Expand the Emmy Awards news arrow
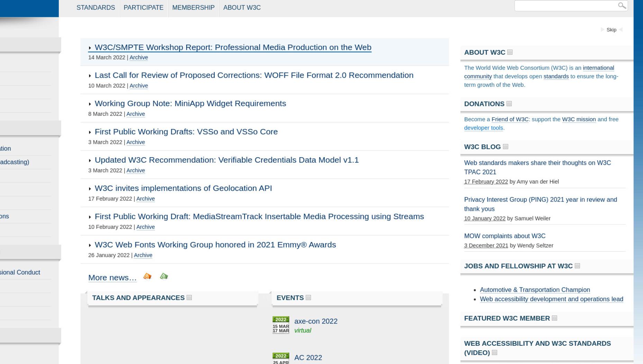643x364 pixels. (x=90, y=245)
